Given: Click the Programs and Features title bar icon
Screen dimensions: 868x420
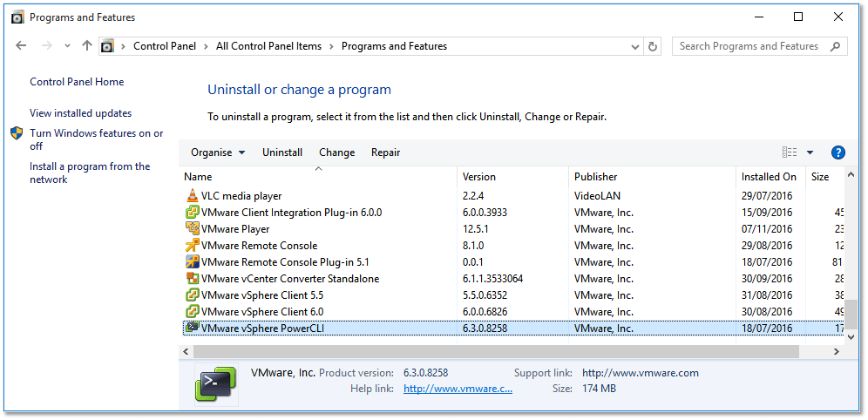Looking at the screenshot, I should [x=17, y=17].
